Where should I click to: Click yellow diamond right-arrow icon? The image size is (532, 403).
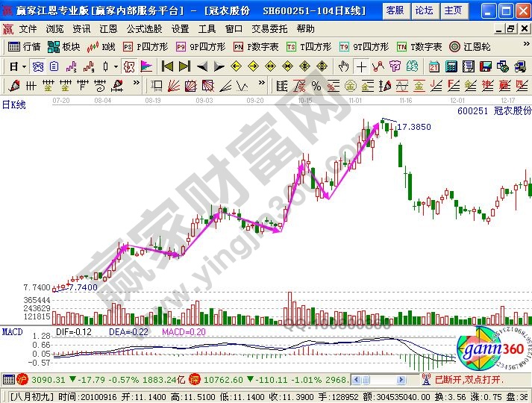click(253, 66)
